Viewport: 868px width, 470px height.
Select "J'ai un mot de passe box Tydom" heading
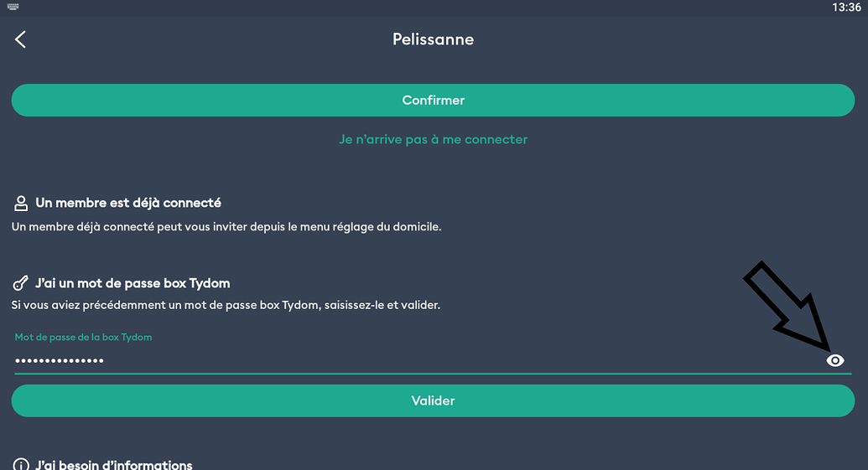[133, 283]
